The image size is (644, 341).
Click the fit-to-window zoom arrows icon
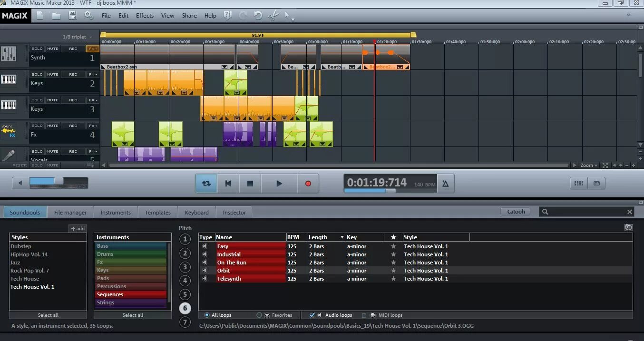tap(605, 166)
